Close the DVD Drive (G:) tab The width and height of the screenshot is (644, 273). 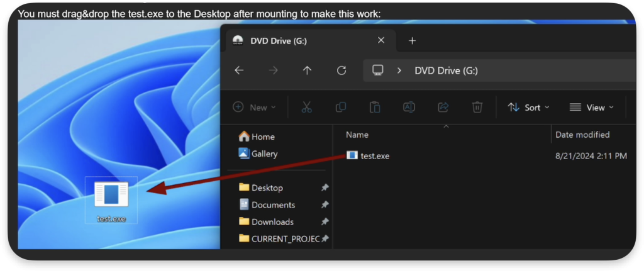coord(380,40)
